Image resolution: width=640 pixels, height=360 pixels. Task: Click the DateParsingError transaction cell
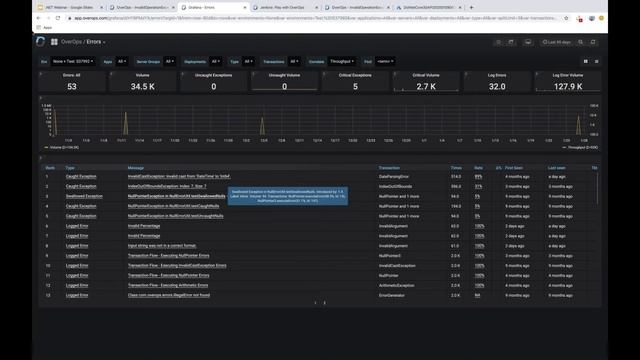point(393,176)
